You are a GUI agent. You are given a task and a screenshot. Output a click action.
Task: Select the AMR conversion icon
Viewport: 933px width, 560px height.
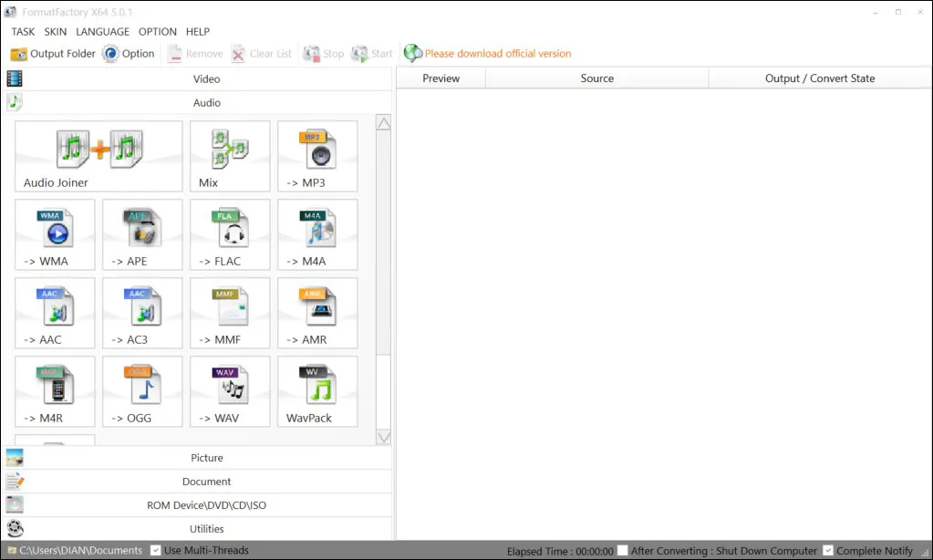[317, 313]
